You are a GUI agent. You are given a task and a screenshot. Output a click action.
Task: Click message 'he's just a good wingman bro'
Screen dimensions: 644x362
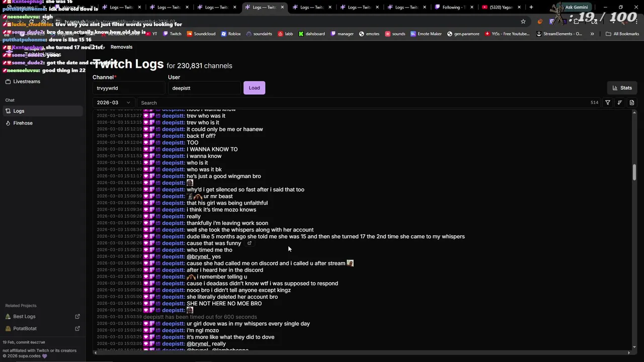(223, 176)
